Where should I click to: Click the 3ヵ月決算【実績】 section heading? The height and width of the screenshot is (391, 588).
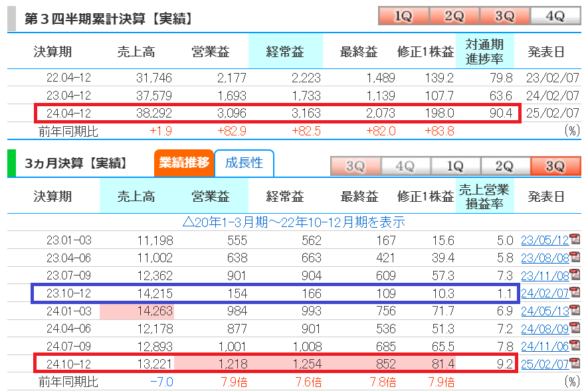(x=76, y=163)
